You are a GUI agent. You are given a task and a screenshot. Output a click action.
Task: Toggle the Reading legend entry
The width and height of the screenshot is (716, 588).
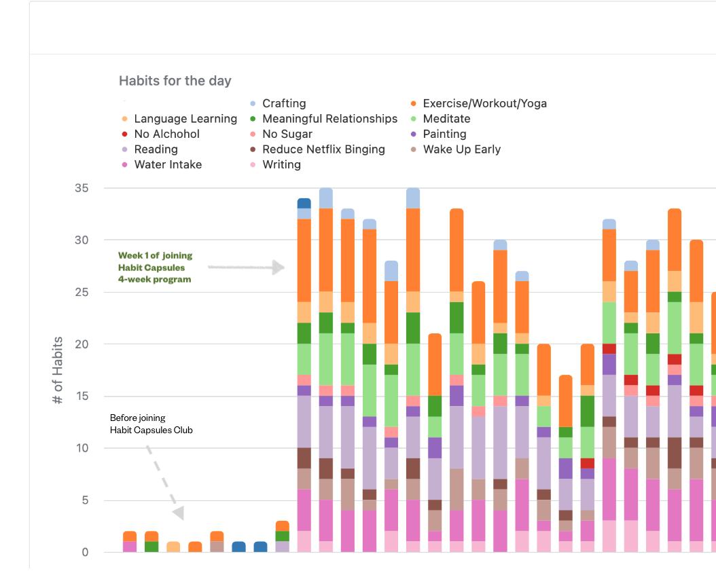pos(149,149)
